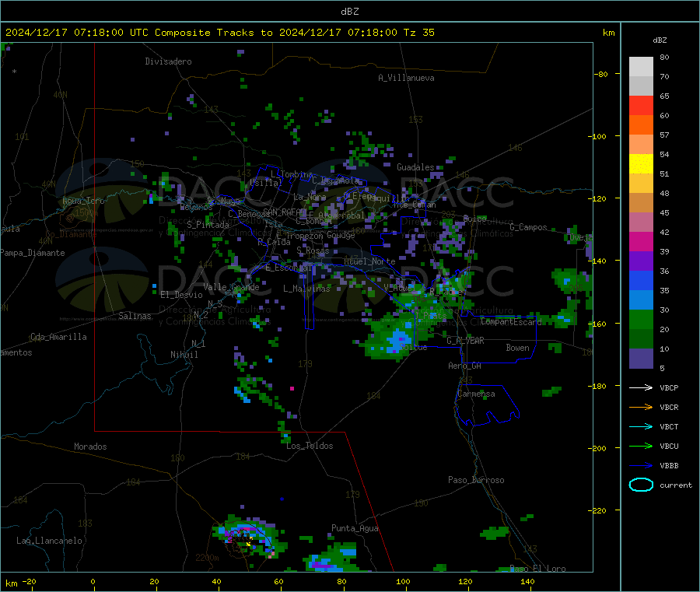Click the '0' tick on the bottom axis
The image size is (700, 592).
93,581
